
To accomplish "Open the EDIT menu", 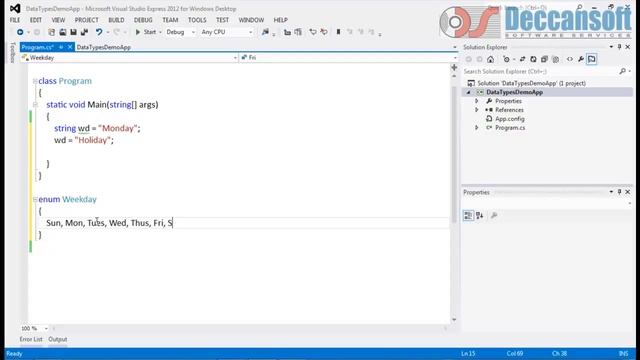I will (x=36, y=20).
